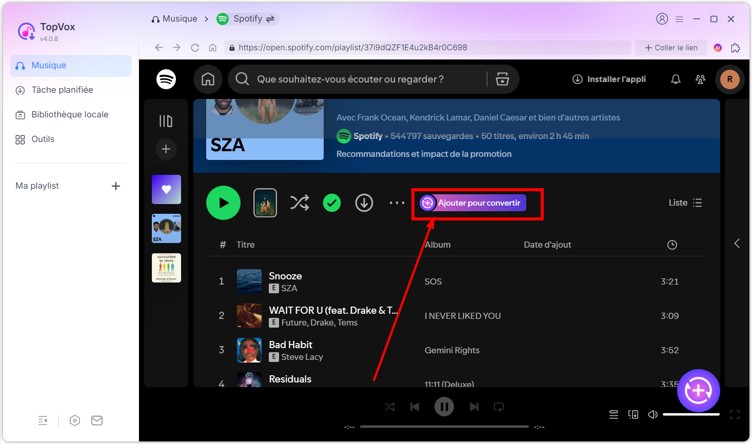Open friend activity icon

point(700,79)
